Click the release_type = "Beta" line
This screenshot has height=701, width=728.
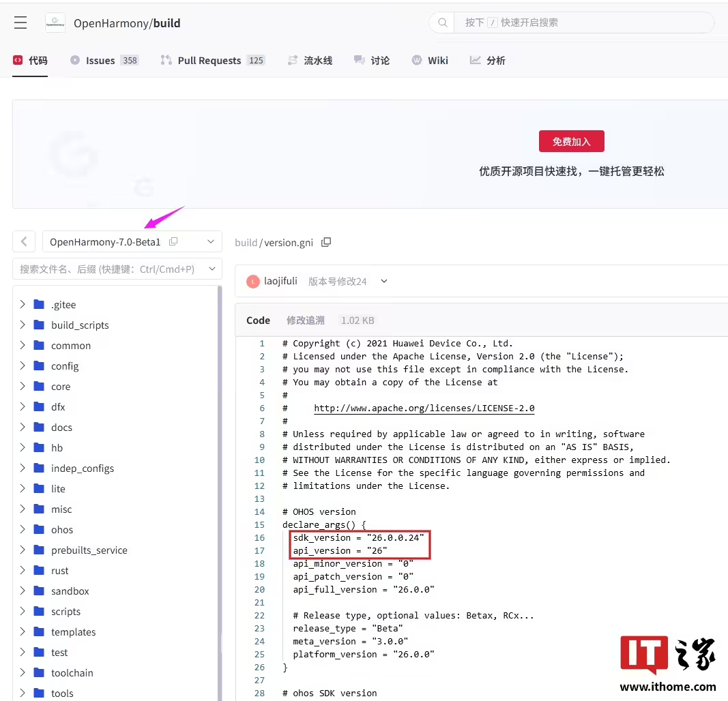[348, 629]
